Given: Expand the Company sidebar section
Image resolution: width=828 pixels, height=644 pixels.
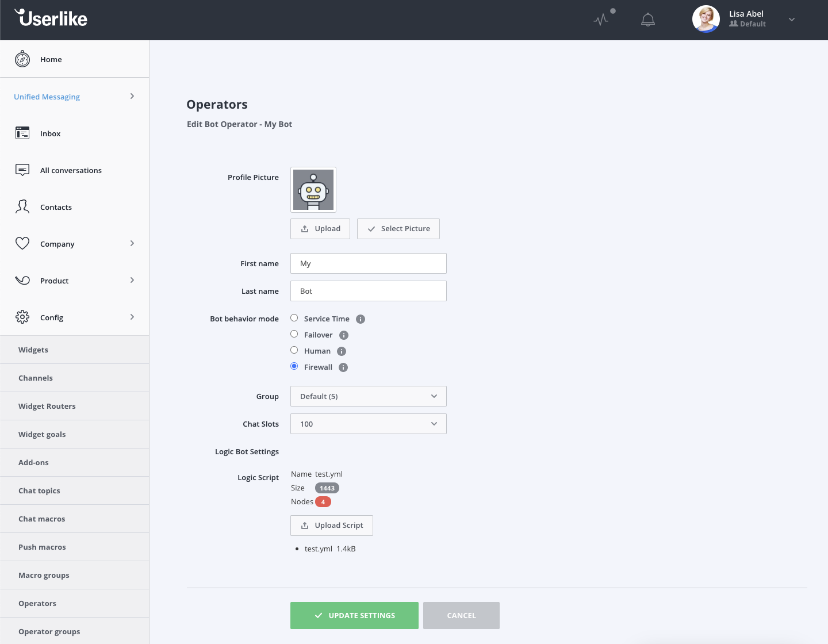Looking at the screenshot, I should [75, 244].
